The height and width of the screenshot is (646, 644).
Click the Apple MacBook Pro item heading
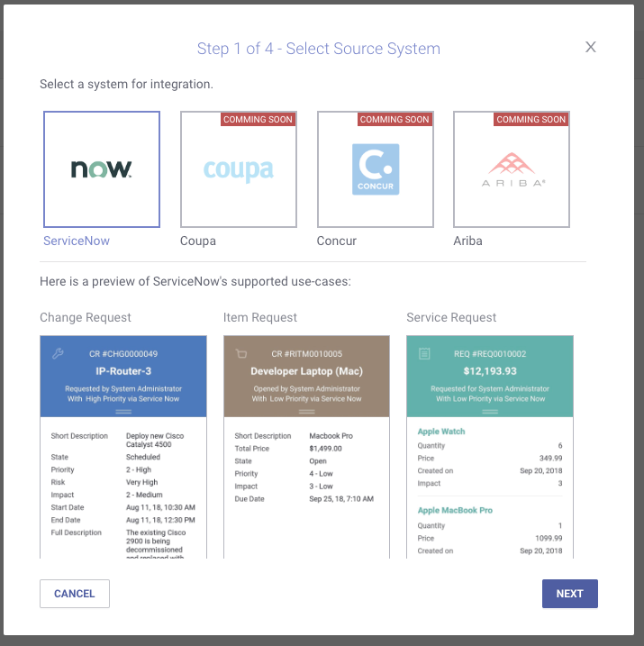(x=455, y=511)
